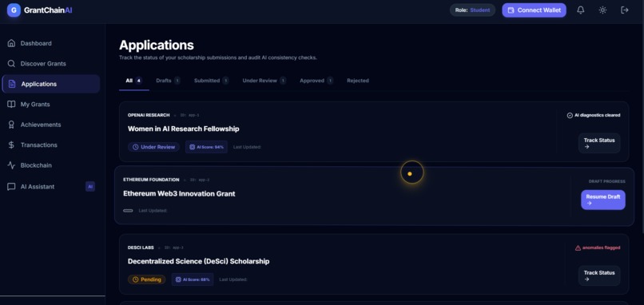Click the chip icon in AI Score 94%
The image size is (644, 305).
coord(192,147)
